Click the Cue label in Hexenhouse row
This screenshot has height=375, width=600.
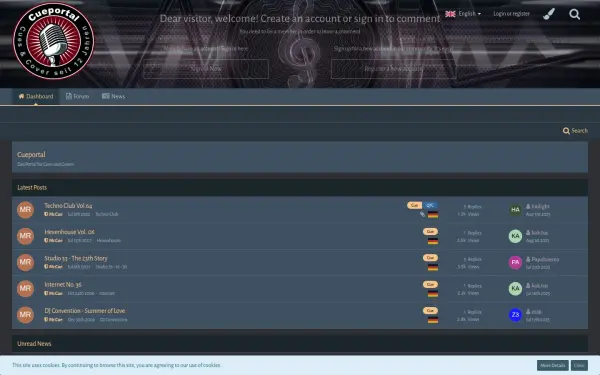430,232
